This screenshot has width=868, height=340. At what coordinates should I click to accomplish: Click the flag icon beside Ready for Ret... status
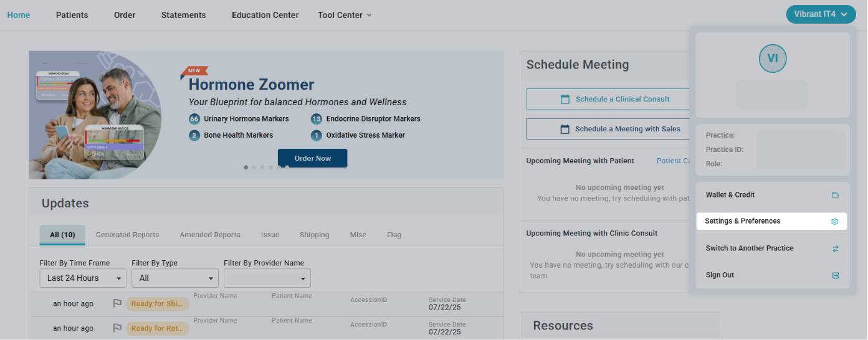click(117, 328)
